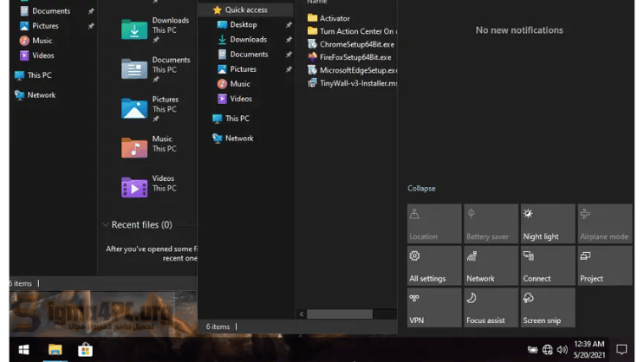Select Quick access in front Explorer window
644x362 pixels.
coord(245,10)
